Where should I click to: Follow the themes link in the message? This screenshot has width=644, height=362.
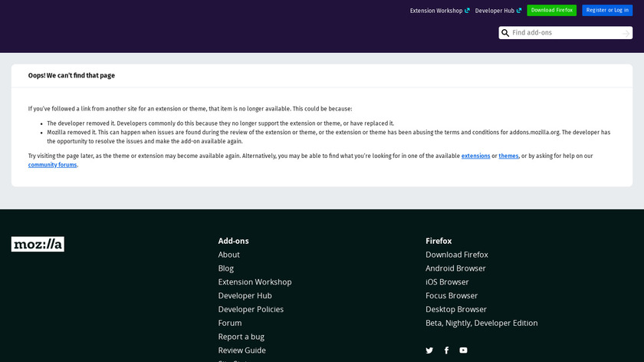tap(508, 156)
